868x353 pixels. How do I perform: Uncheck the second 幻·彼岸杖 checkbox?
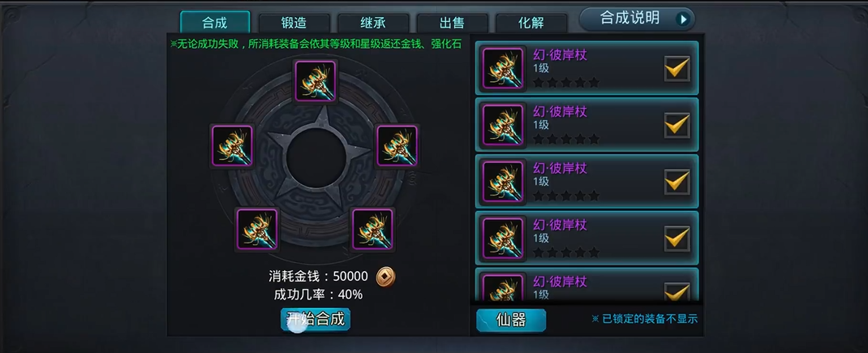[677, 125]
